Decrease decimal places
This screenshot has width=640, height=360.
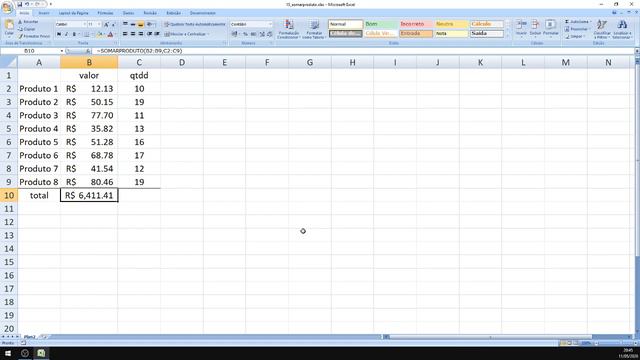(x=269, y=34)
